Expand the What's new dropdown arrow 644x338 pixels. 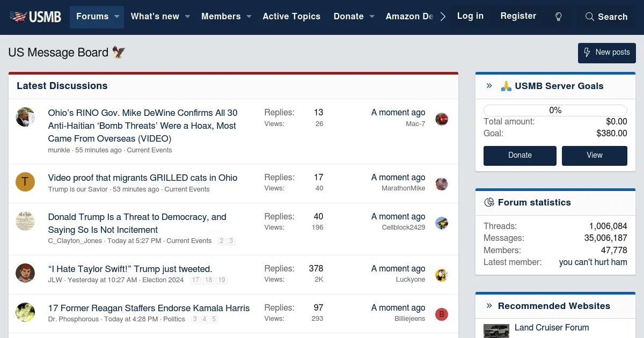(x=187, y=17)
